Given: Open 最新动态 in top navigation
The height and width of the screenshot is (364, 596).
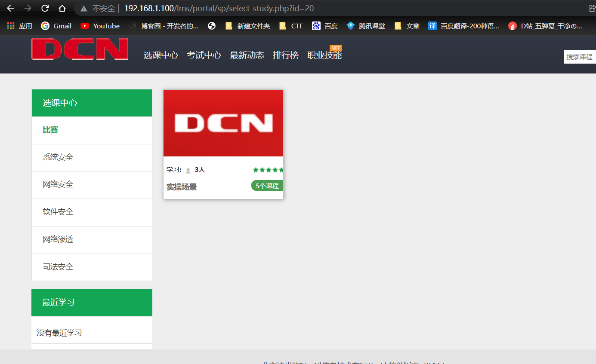Looking at the screenshot, I should pos(247,55).
